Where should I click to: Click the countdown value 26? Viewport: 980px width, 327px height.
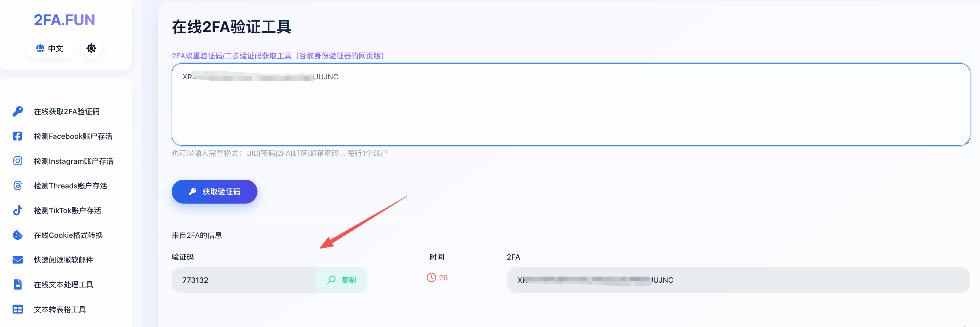click(x=443, y=278)
